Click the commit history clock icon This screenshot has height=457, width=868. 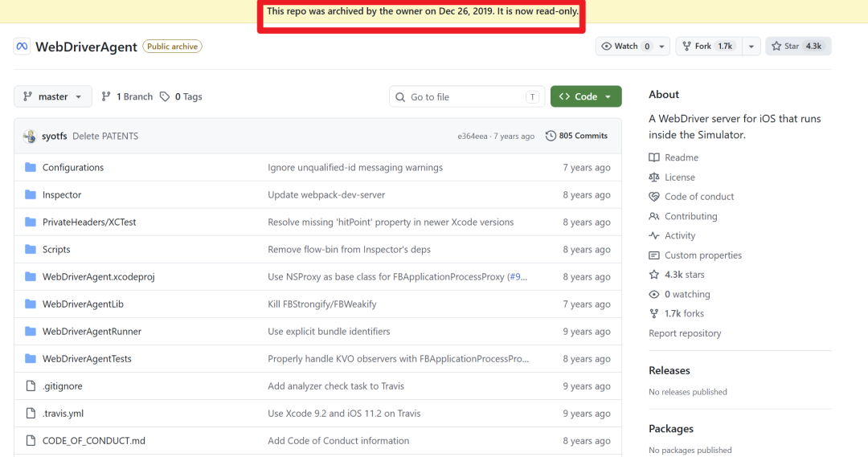point(551,136)
